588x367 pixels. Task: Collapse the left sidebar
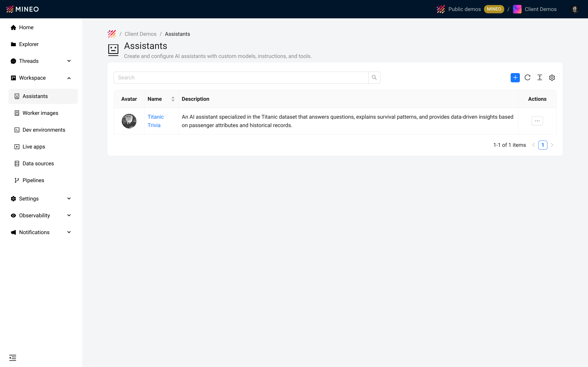(x=13, y=358)
